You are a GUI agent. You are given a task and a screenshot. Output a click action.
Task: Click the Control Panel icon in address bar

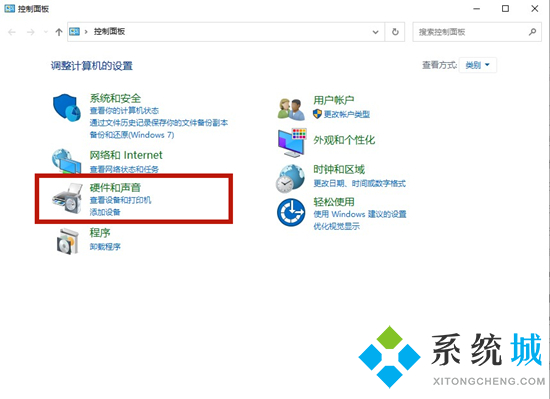74,32
